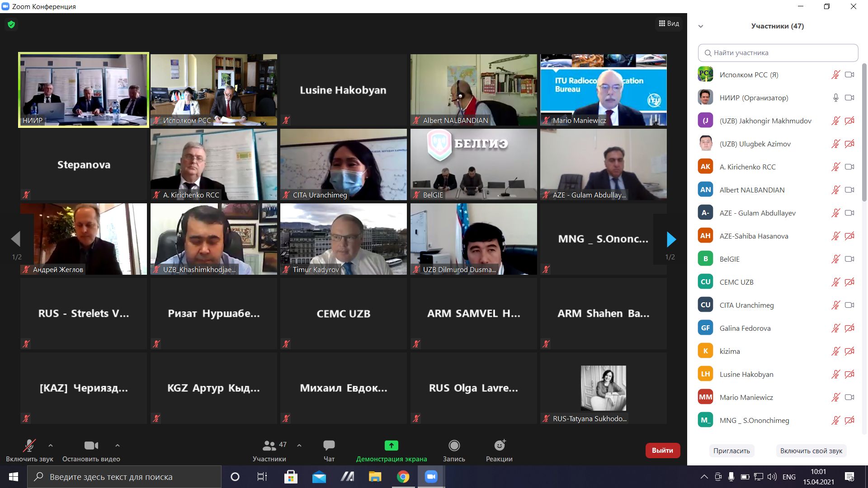Viewport: 868px width, 488px height.
Task: Go to next gallery page arrow
Action: (671, 239)
